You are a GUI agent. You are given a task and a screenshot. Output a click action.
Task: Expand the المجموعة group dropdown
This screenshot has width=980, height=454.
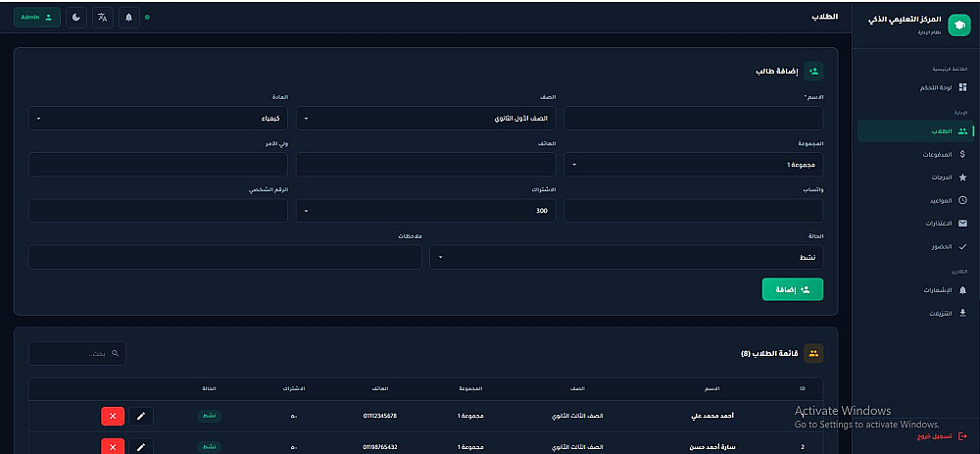[x=693, y=165]
